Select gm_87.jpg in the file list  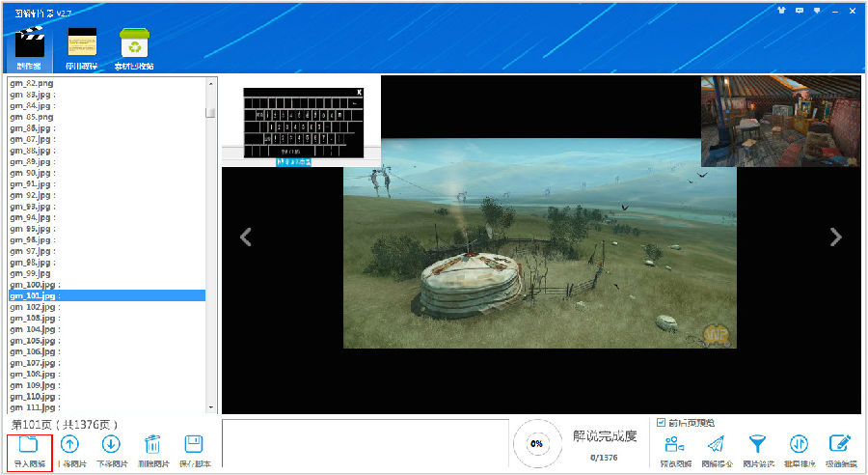point(31,139)
